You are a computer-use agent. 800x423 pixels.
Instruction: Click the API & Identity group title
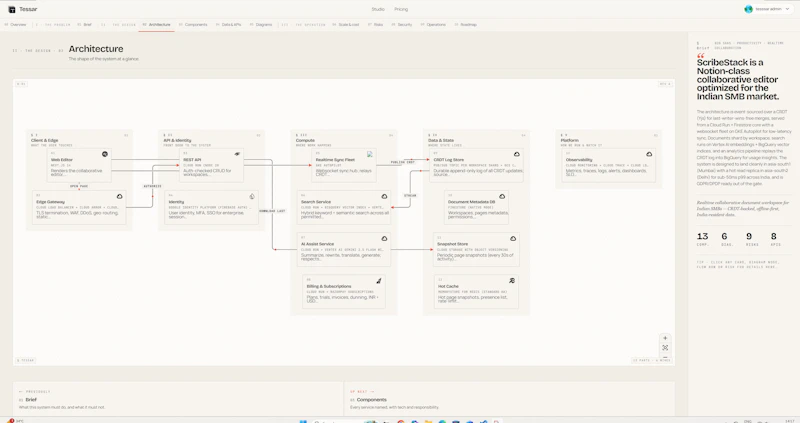(177, 140)
